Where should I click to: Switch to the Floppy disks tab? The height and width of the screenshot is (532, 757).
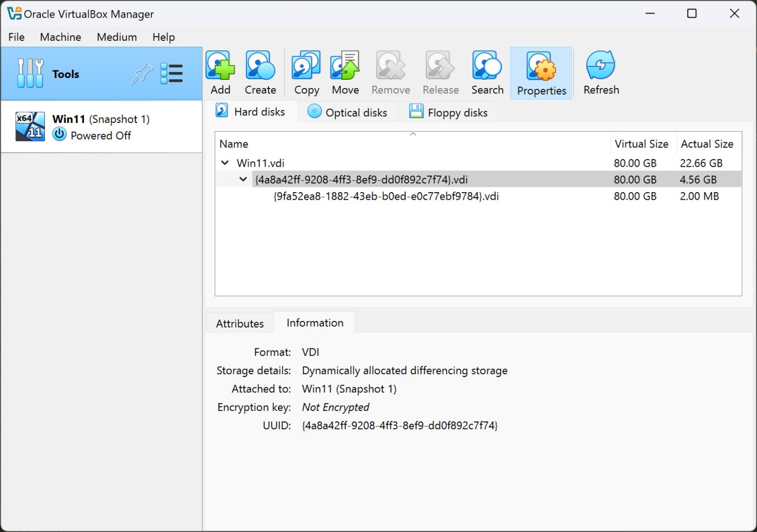(x=449, y=112)
